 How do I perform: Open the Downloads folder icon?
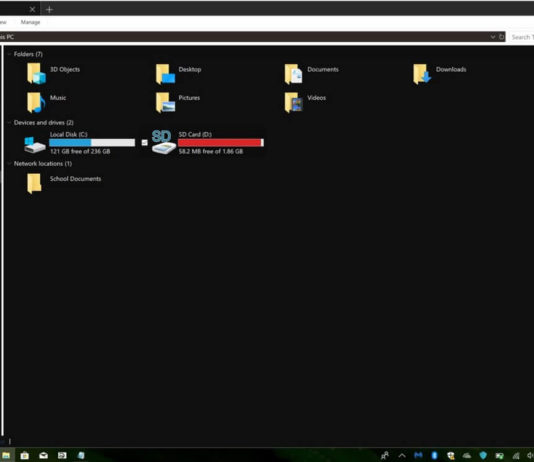tap(422, 74)
